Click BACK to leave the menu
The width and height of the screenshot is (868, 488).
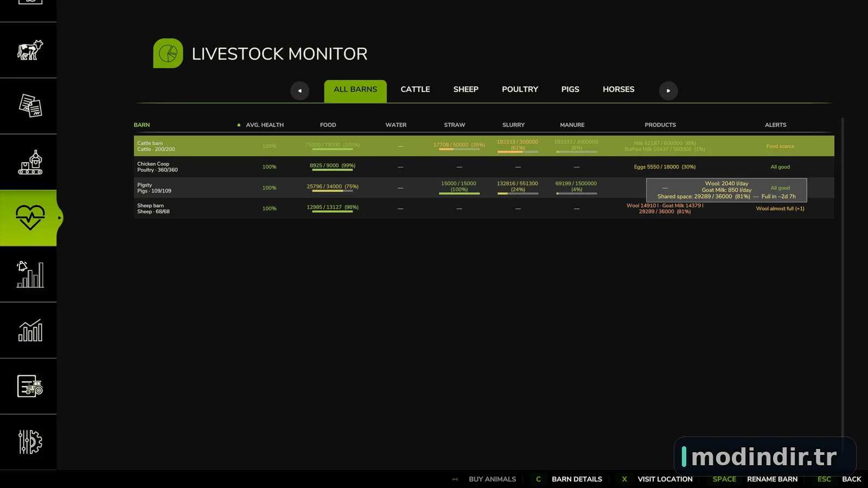(851, 479)
